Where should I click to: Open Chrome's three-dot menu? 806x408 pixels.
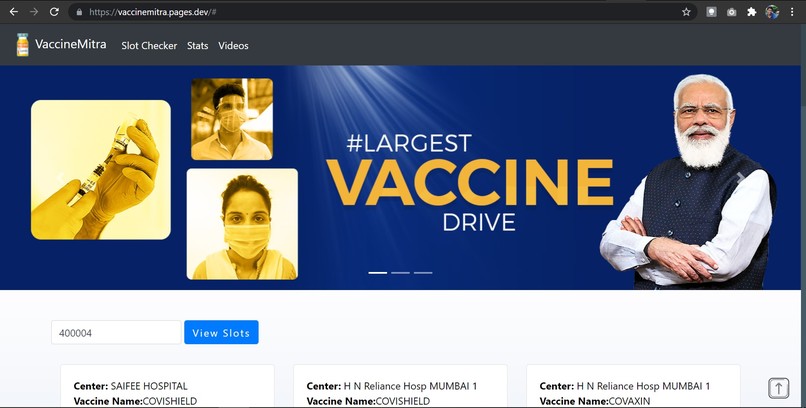pyautogui.click(x=792, y=12)
